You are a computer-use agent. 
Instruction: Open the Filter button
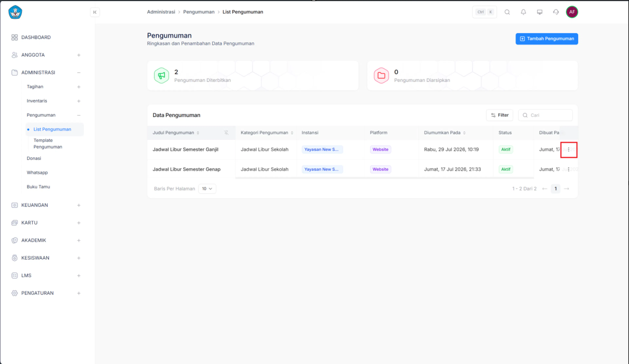pyautogui.click(x=500, y=115)
